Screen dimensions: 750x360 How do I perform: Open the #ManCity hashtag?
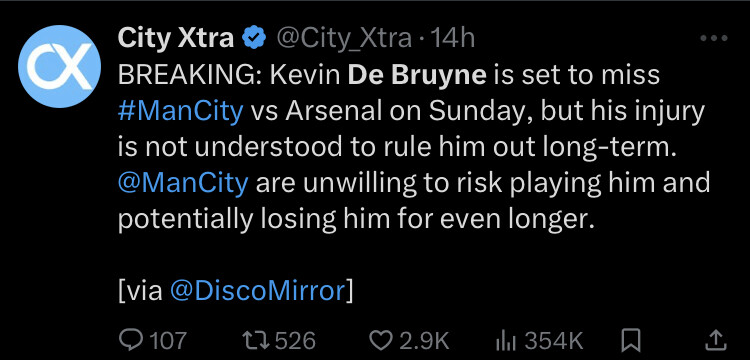180,111
